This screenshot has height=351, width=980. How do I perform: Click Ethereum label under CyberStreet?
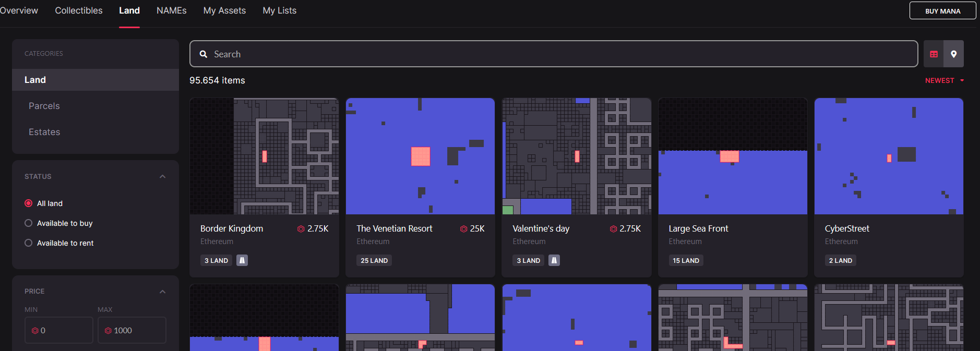coord(841,241)
